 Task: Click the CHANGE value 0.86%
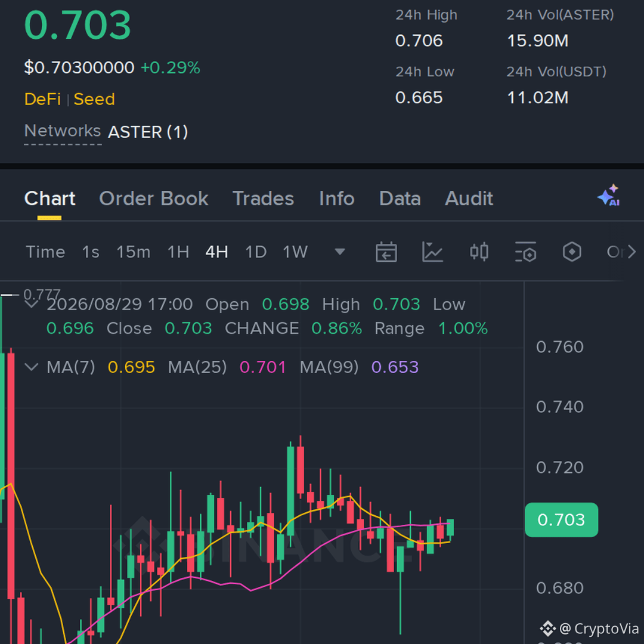click(x=337, y=328)
